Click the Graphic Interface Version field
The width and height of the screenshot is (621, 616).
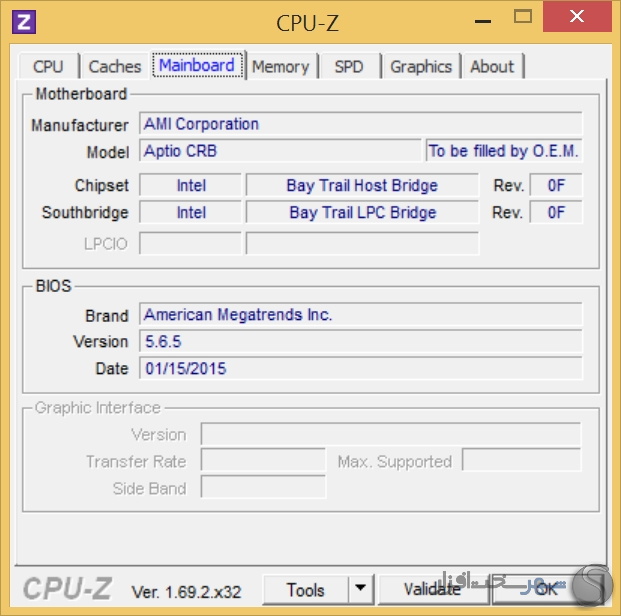point(391,434)
